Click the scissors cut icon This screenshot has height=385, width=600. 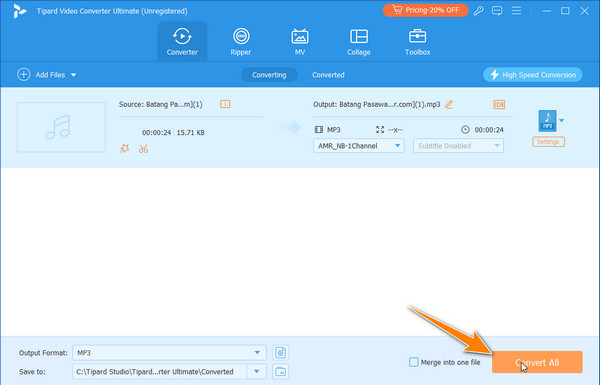point(143,149)
